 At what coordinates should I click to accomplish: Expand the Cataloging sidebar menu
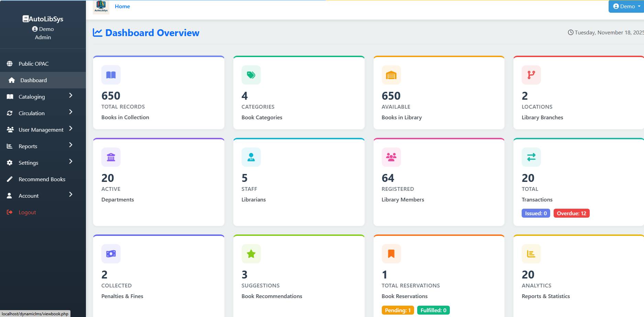[40, 97]
